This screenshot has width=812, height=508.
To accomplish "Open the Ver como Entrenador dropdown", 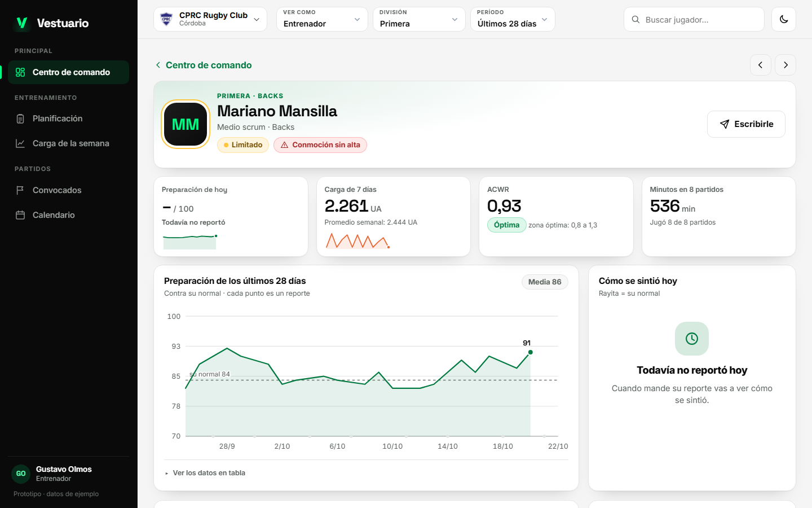I will tap(322, 19).
